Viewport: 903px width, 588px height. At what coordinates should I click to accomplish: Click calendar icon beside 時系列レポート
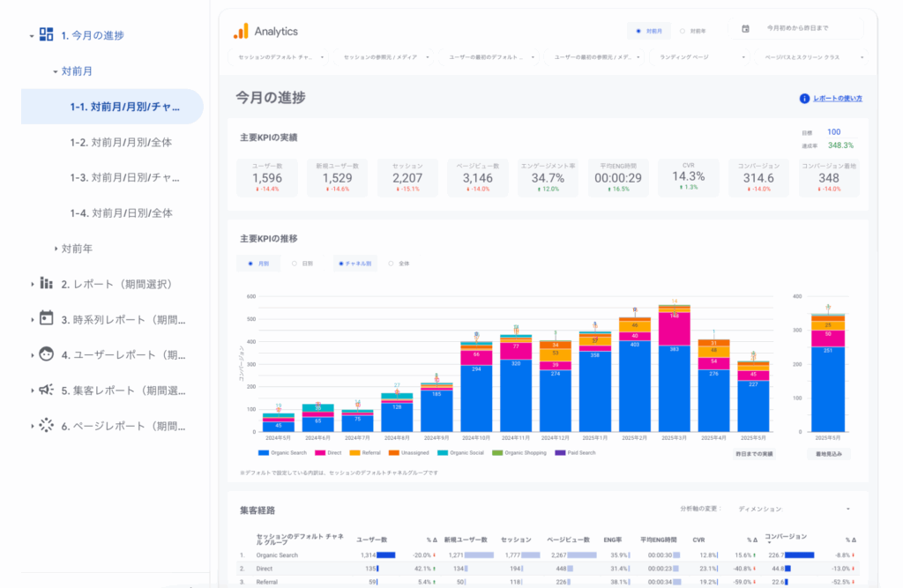coord(47,318)
